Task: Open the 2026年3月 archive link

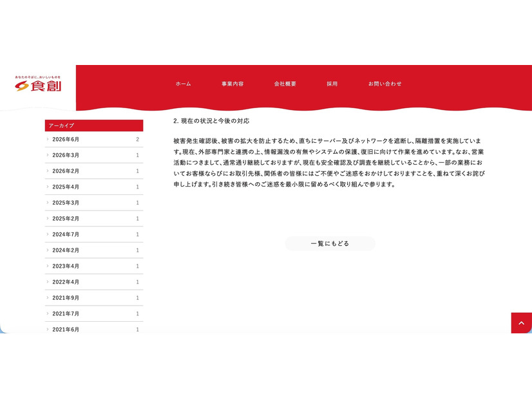Action: [94, 155]
